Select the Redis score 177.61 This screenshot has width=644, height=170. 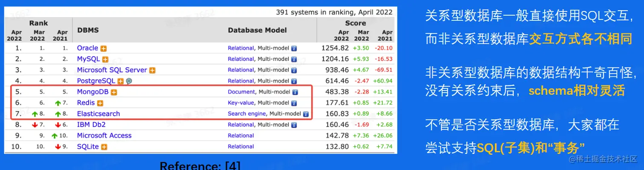point(337,103)
